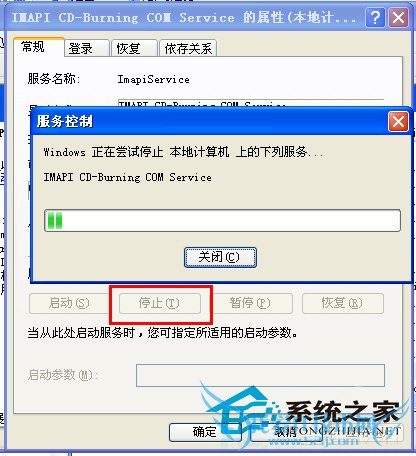This screenshot has width=416, height=456.
Task: Confirm with the 确定 button
Action: pos(205,432)
